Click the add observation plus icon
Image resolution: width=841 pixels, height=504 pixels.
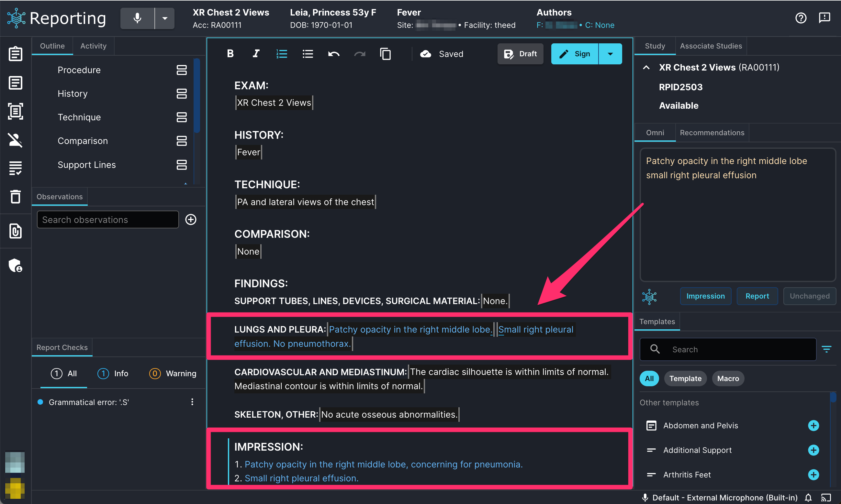[191, 219]
